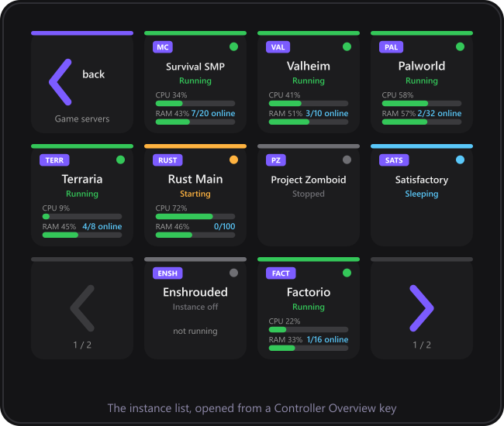This screenshot has width=504, height=426.
Task: Click Palworld RAM usage bar
Action: click(x=421, y=122)
